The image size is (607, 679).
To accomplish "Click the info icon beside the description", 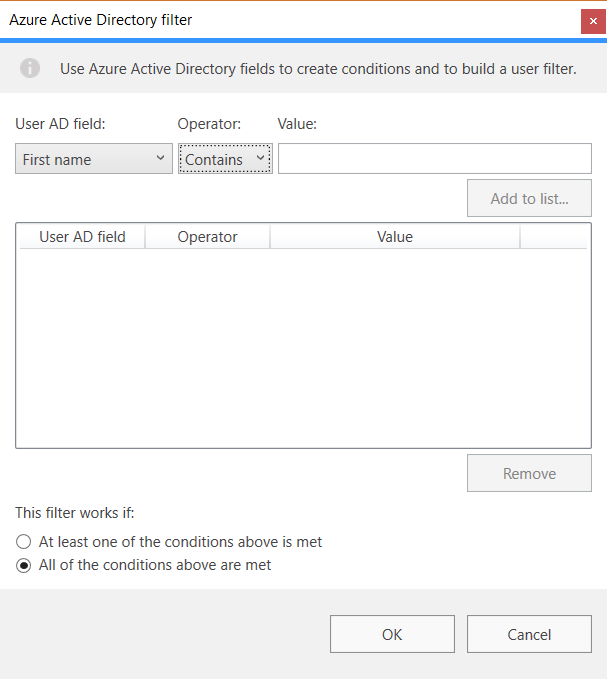I will coord(30,68).
